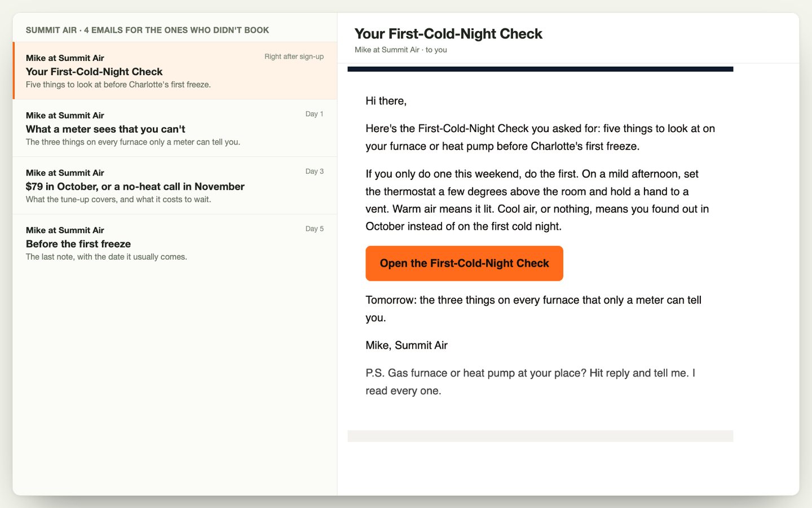Click the preview text 'The three things on every furnace only a meter can tell you.'

pyautogui.click(x=133, y=142)
